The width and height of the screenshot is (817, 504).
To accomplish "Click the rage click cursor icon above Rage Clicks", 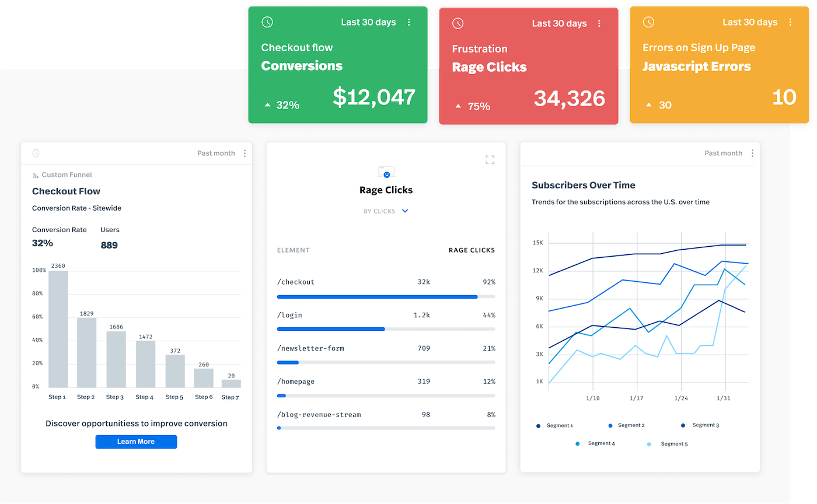I will [x=386, y=173].
